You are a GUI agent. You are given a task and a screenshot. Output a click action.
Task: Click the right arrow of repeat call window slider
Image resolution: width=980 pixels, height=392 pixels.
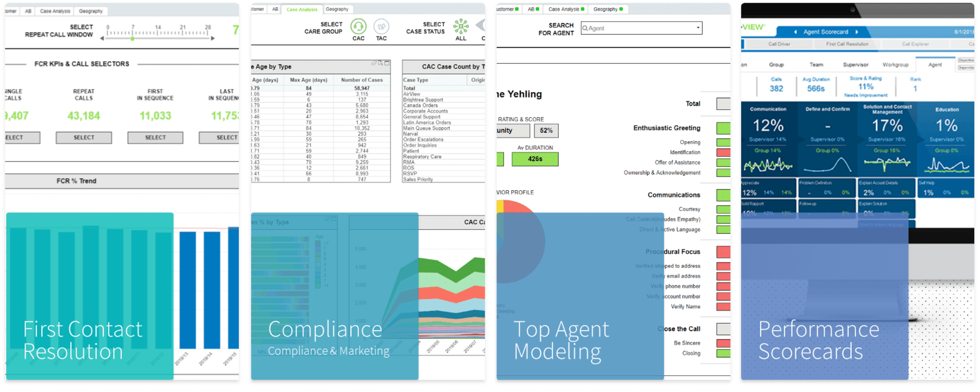[x=213, y=38]
